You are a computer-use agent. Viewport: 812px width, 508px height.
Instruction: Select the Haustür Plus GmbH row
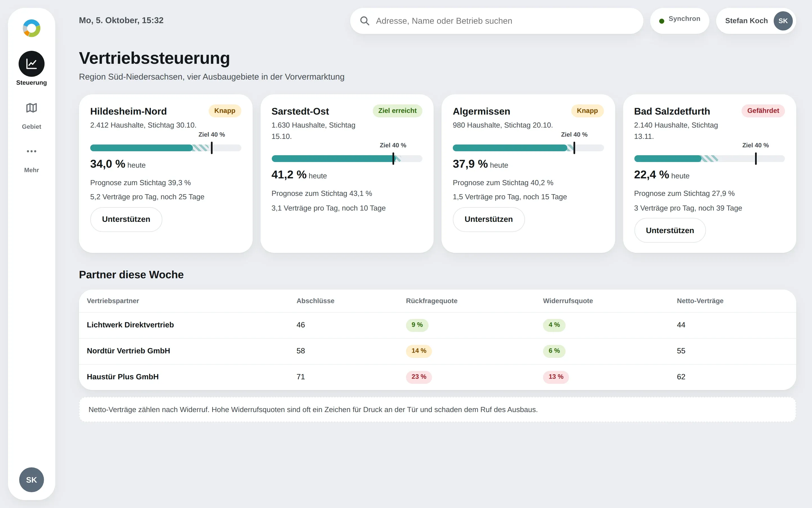pos(437,377)
